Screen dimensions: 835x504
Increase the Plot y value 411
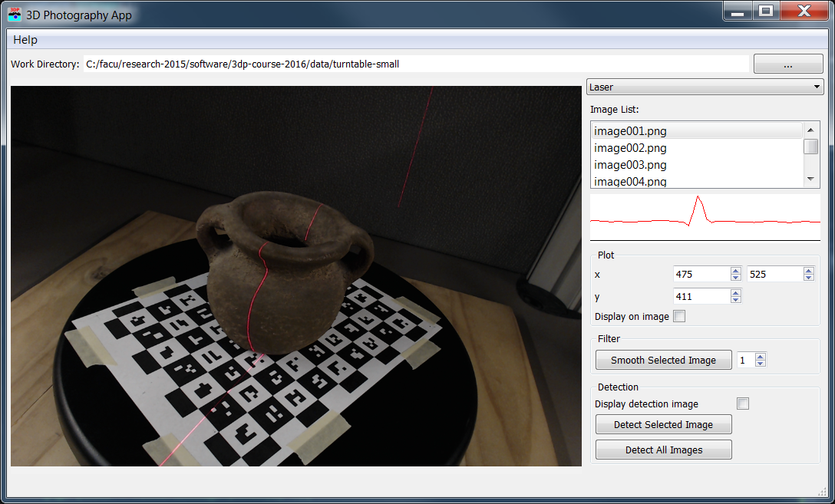736,293
